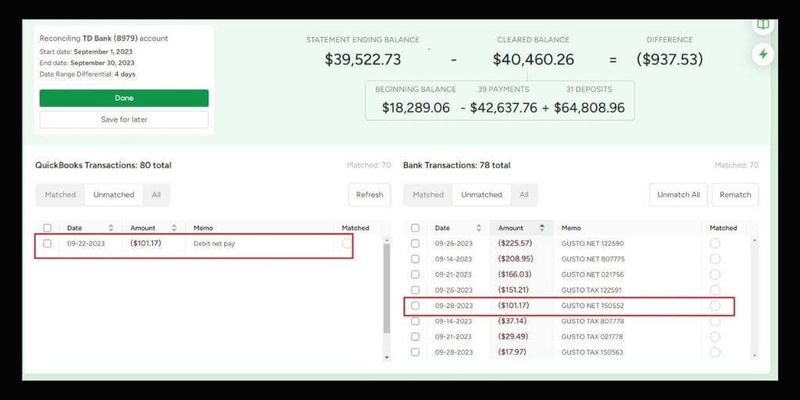Click the GUSTO NET 150552 memo text

tap(592, 306)
